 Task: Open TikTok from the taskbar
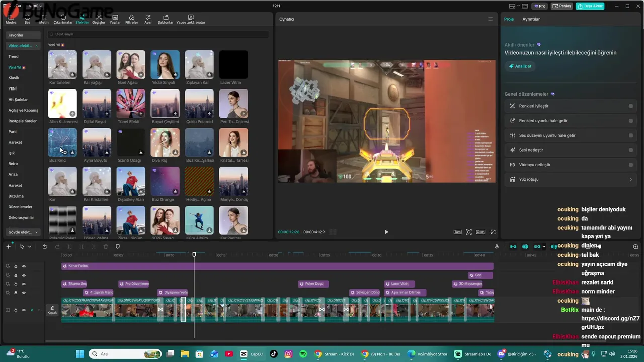pyautogui.click(x=274, y=354)
